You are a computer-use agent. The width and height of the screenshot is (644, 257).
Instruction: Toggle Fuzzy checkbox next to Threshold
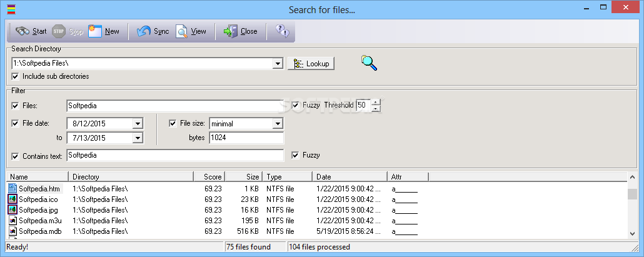[295, 105]
